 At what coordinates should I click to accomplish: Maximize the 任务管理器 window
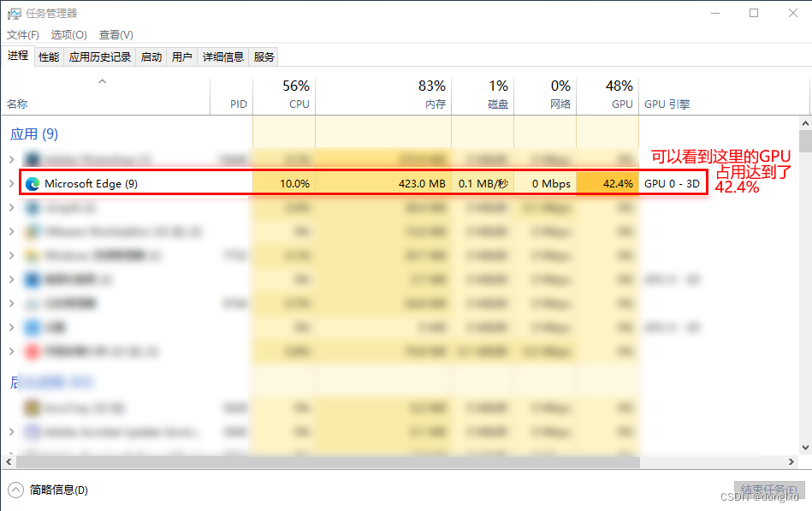pos(754,14)
